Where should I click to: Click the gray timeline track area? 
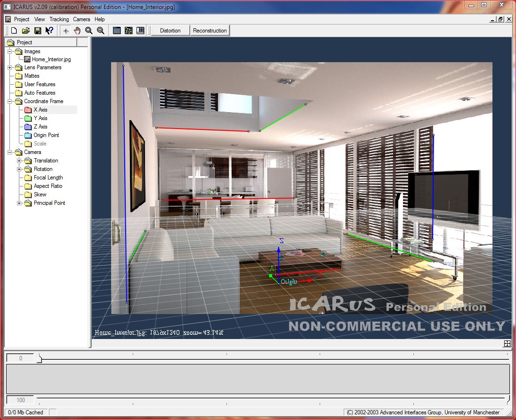coord(258,379)
